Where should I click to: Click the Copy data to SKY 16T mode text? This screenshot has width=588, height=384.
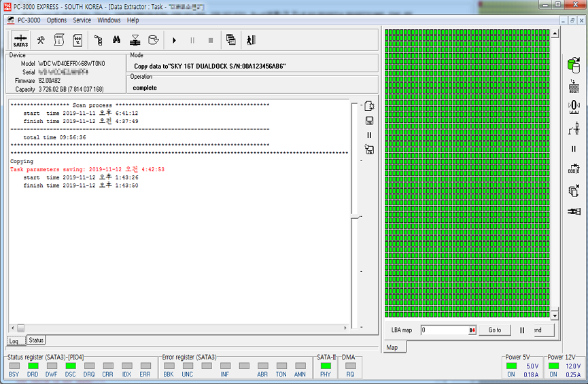pos(210,66)
